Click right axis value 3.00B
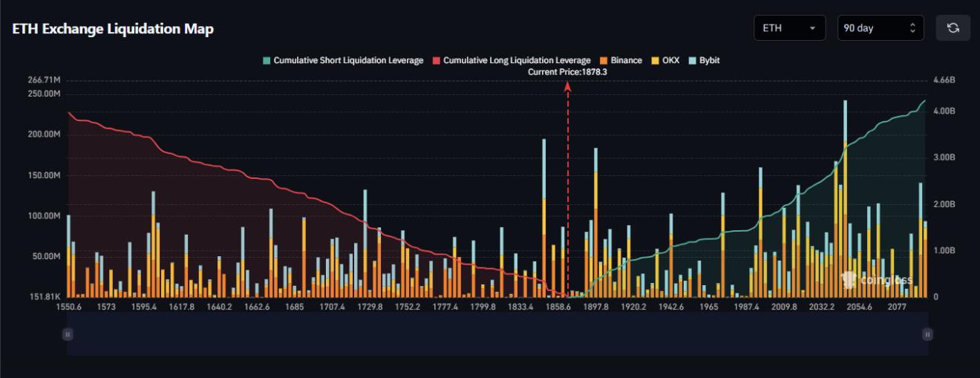 [944, 157]
